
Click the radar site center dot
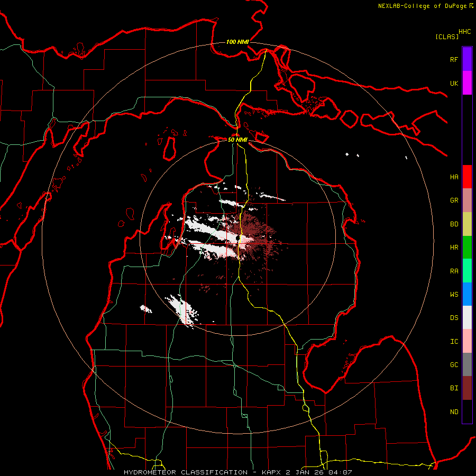[237, 239]
